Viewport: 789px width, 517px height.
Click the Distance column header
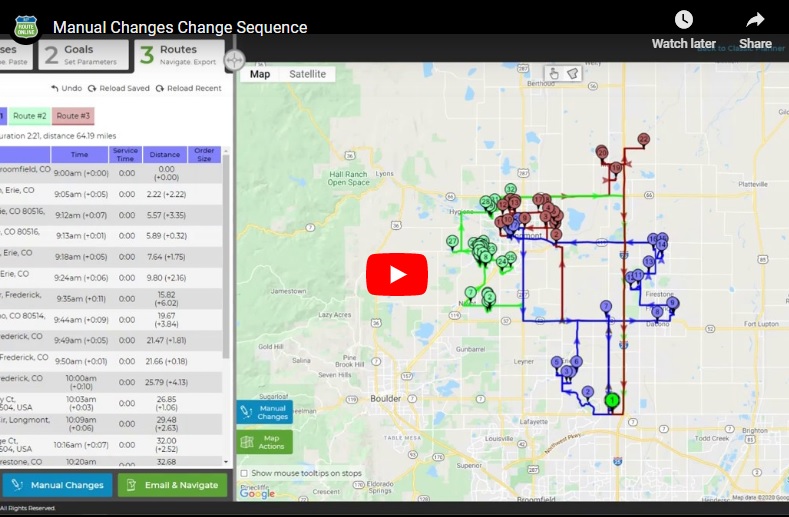165,155
